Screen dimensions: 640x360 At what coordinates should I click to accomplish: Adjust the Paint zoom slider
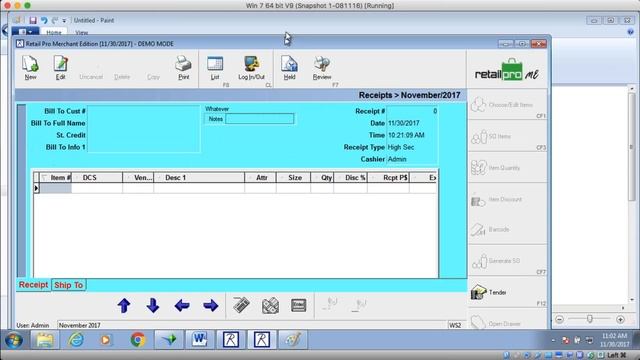point(590,319)
